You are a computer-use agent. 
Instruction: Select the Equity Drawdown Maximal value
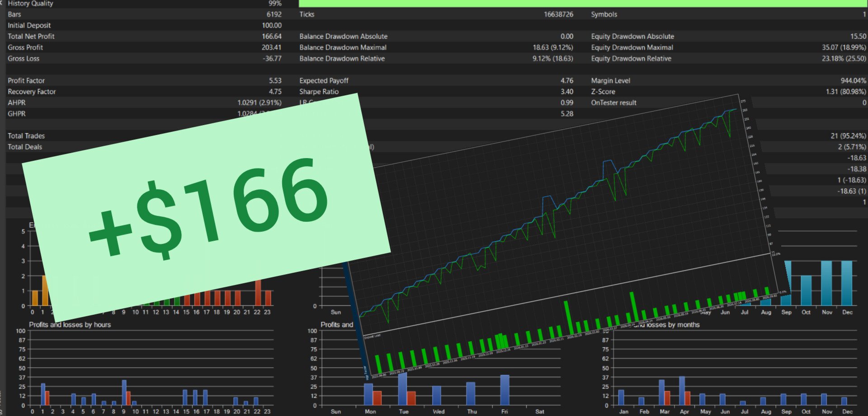pyautogui.click(x=844, y=47)
